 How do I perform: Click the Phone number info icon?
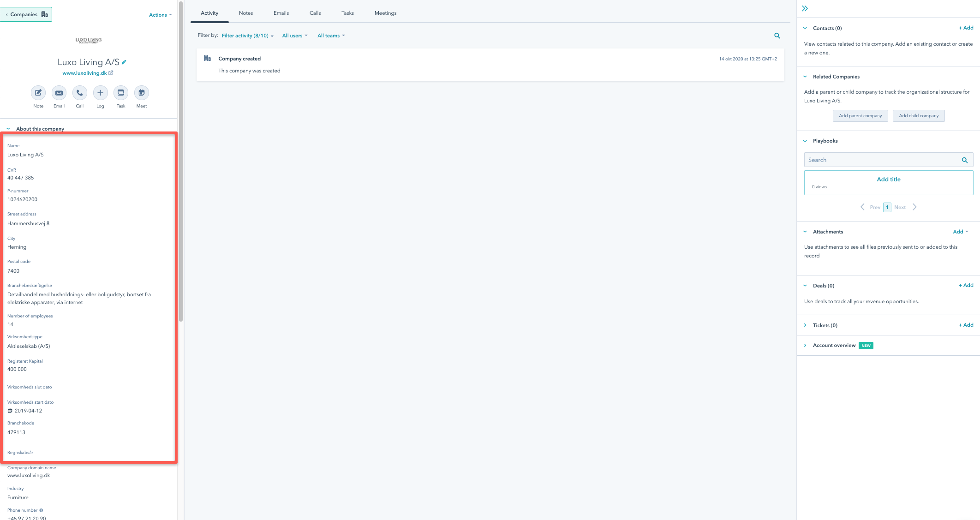(41, 510)
